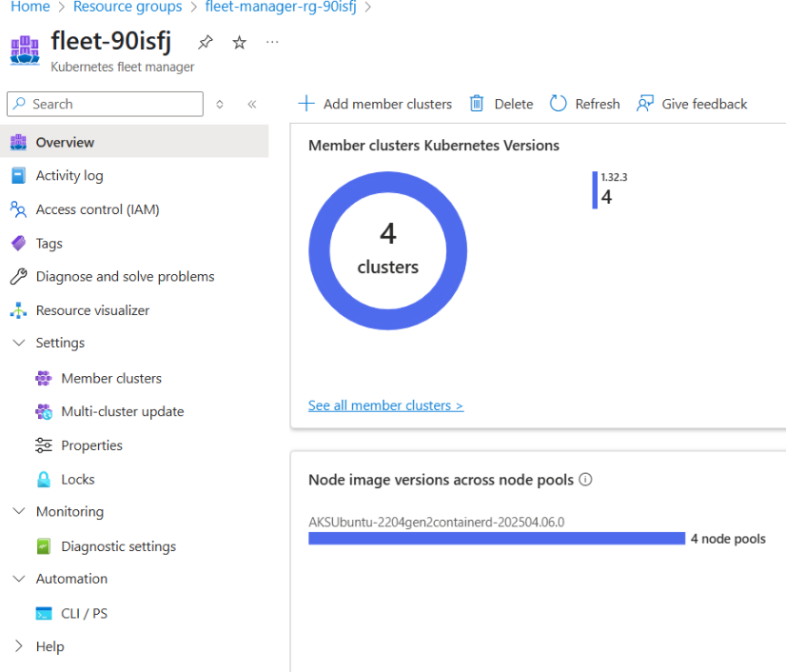Click the 4 node pools text

728,539
